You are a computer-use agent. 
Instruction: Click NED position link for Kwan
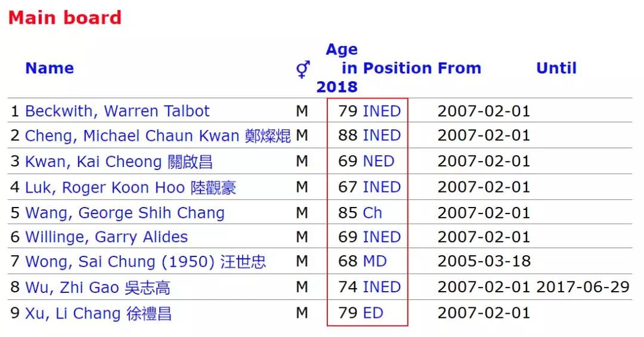378,162
